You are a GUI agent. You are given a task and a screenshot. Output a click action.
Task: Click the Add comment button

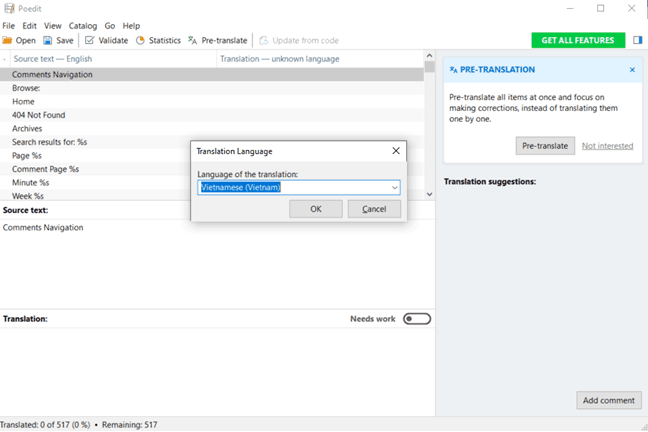[609, 400]
